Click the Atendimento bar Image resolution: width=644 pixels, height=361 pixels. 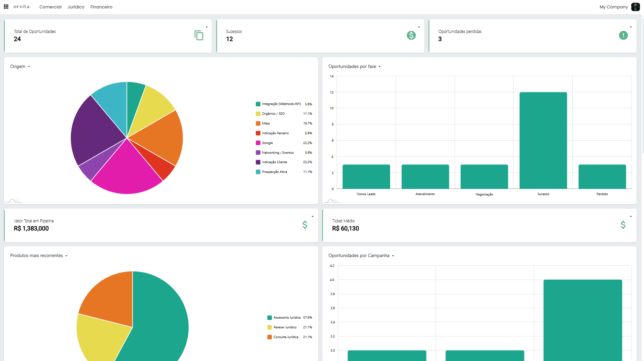(x=425, y=177)
